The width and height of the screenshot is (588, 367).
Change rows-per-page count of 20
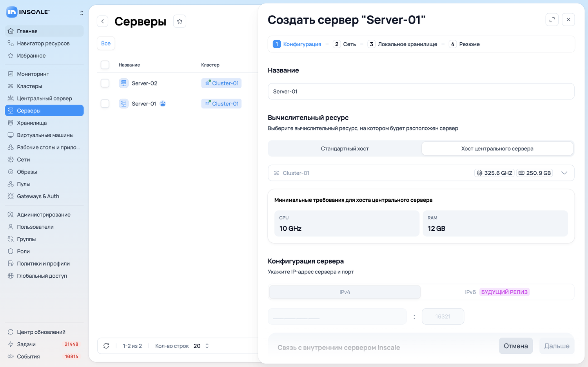coord(201,346)
